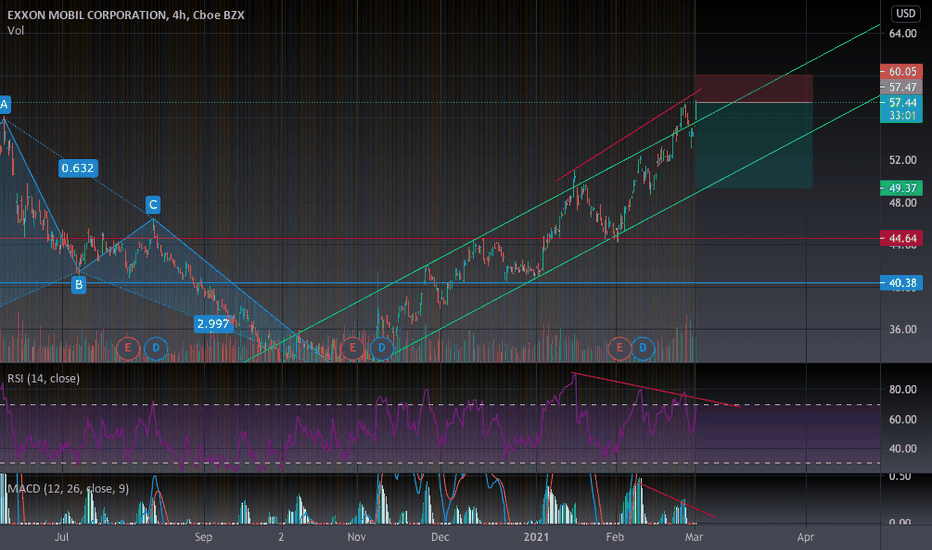Image resolution: width=932 pixels, height=550 pixels.
Task: Click the February D dividend marker
Action: coord(643,348)
